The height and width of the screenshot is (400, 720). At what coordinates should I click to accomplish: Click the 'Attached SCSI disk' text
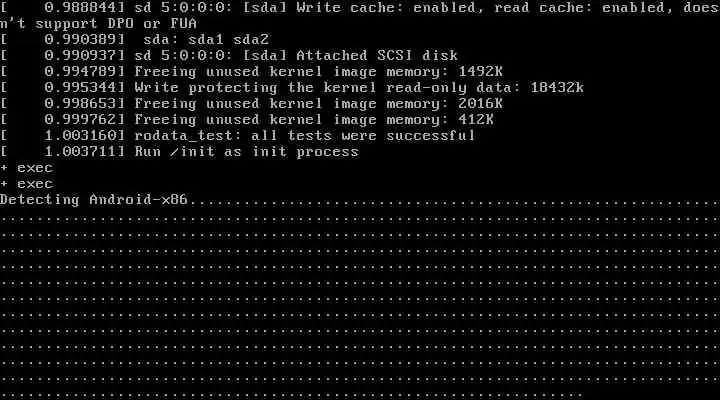377,56
